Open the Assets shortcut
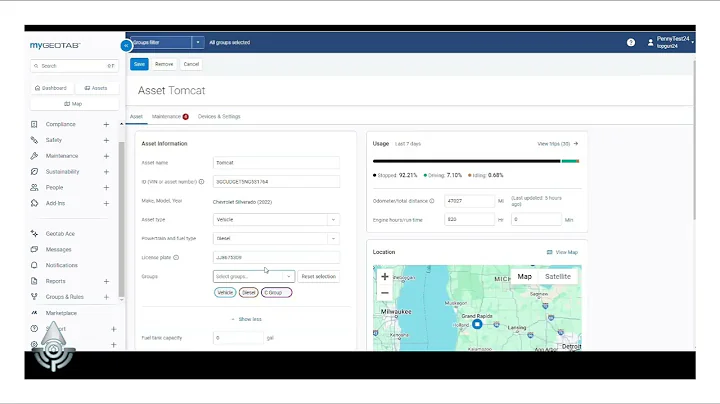The height and width of the screenshot is (404, 720). 96,88
